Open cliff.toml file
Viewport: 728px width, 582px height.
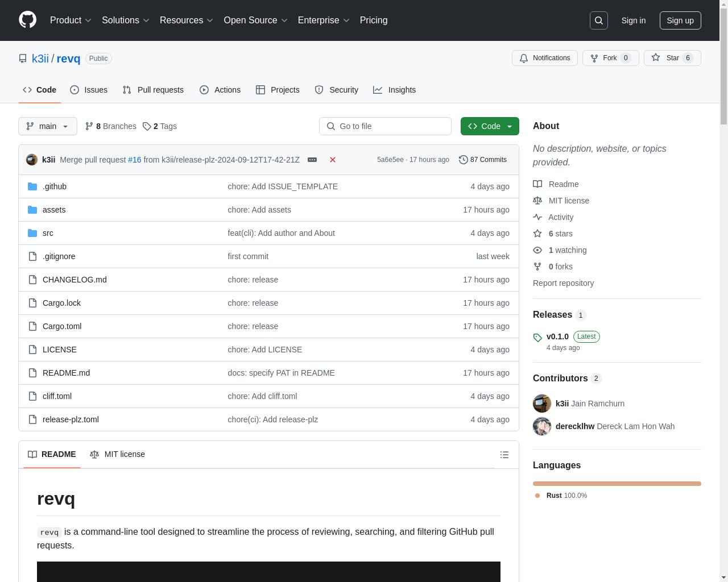[x=57, y=396]
